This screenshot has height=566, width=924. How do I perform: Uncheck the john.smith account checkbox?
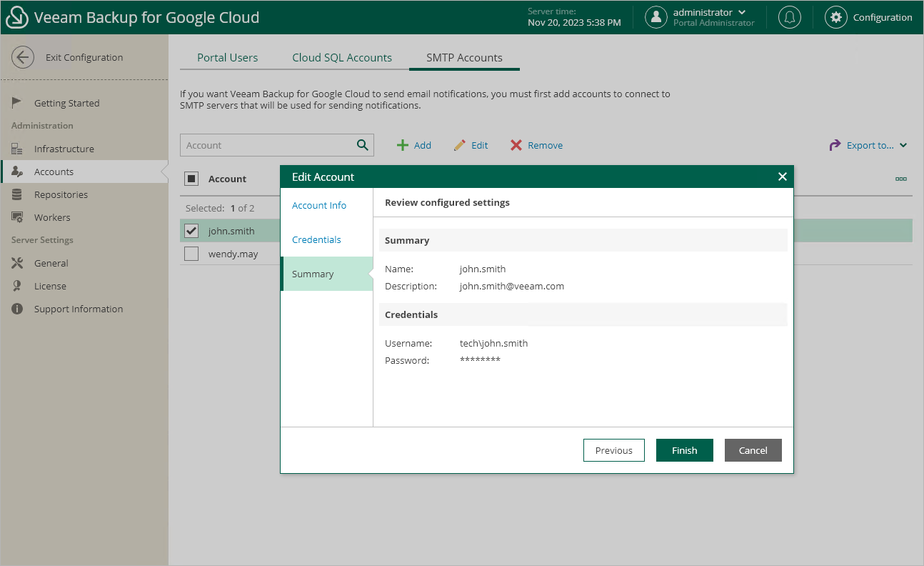pos(191,231)
